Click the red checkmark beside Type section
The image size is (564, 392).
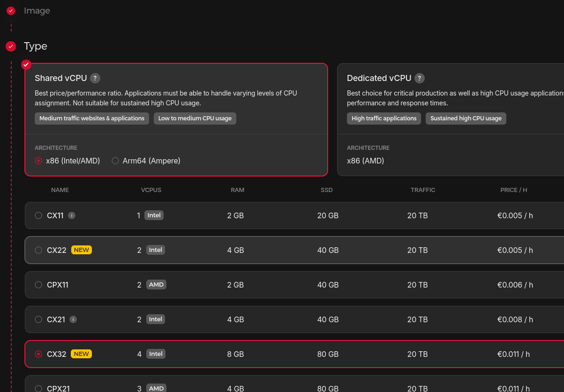[10, 46]
